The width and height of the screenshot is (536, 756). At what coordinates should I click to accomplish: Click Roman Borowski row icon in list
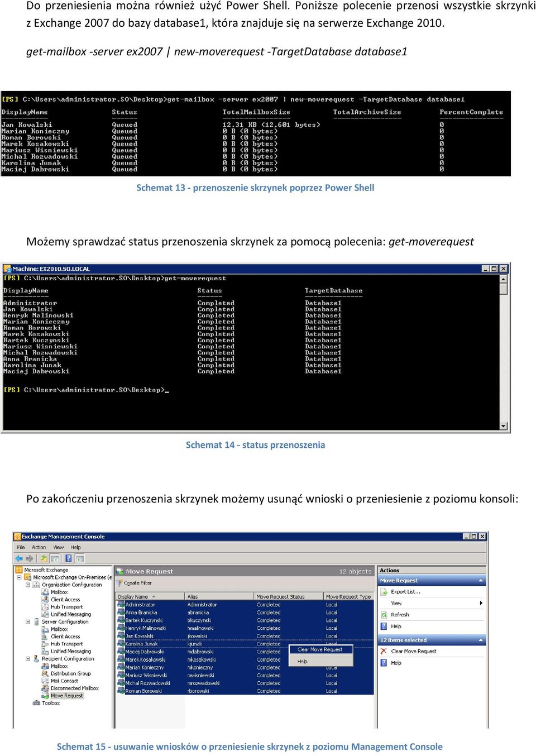coord(121,691)
